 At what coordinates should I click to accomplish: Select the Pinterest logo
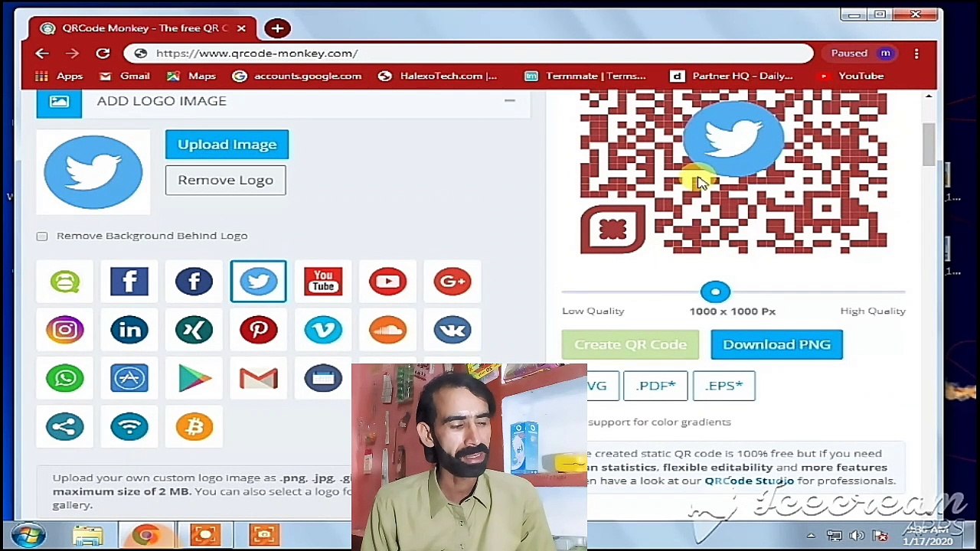tap(259, 330)
